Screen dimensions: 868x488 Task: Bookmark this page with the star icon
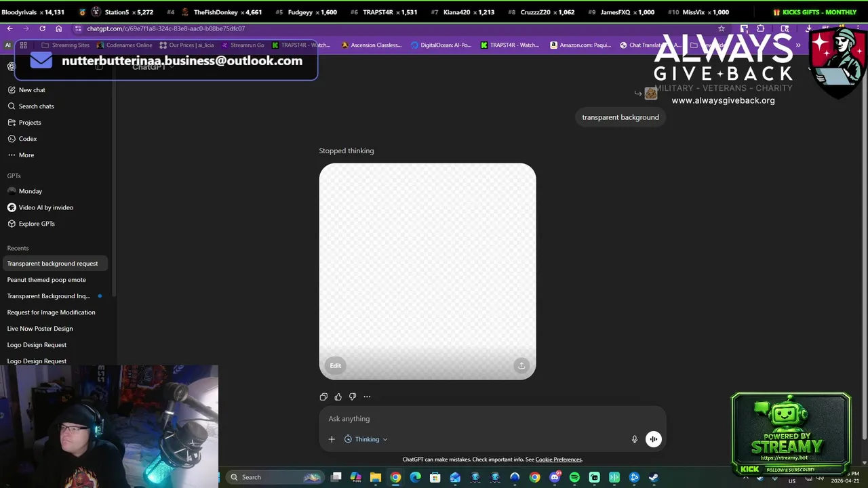coord(722,28)
